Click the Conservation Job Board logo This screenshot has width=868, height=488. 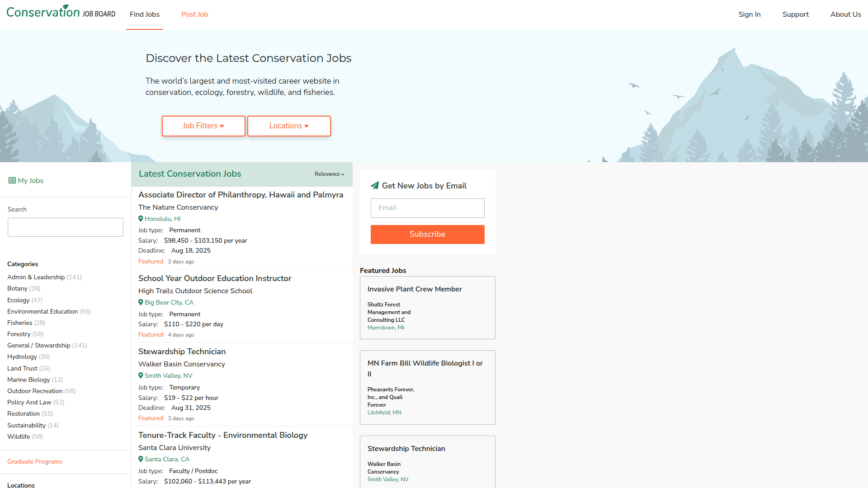click(61, 12)
